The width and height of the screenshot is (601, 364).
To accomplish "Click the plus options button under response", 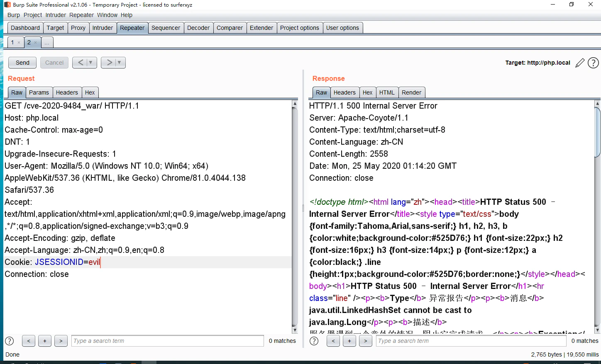I will (349, 341).
